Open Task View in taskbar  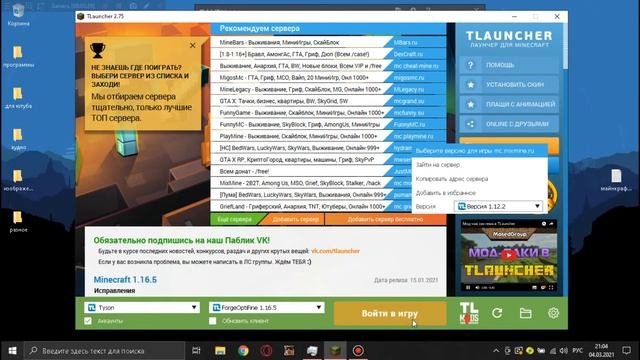pos(196,351)
